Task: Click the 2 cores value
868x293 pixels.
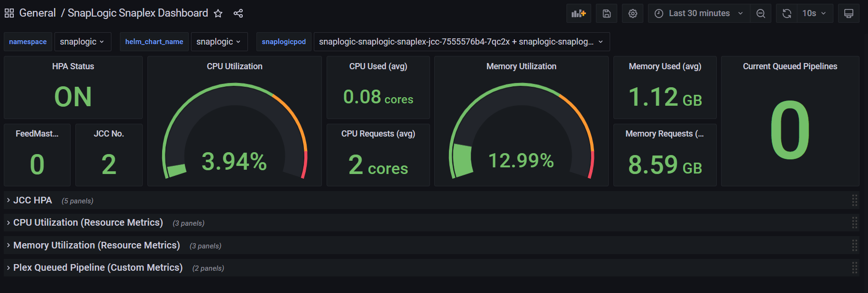Action: (x=378, y=165)
